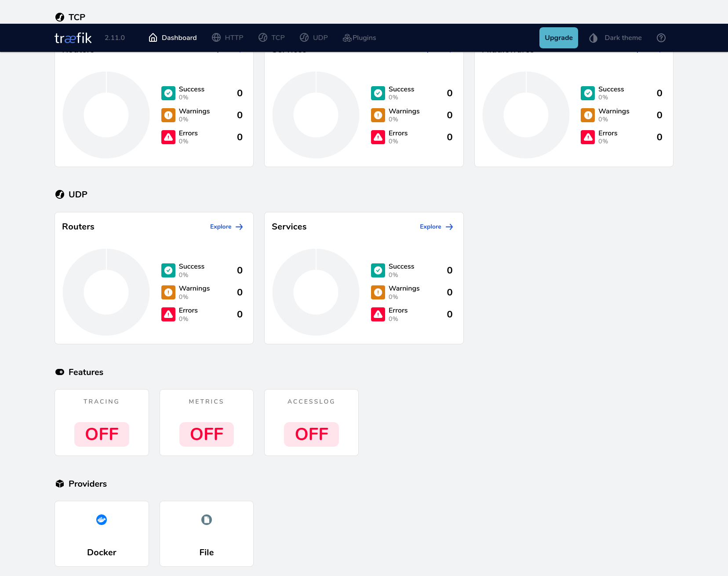Go to the UDP section in navbar

314,38
